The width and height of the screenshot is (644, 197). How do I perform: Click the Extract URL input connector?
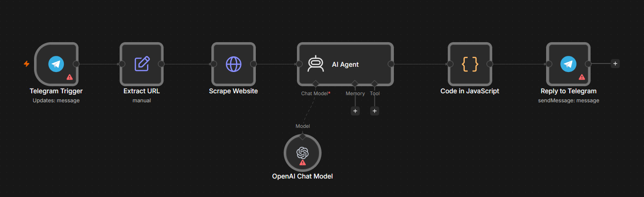(122, 64)
